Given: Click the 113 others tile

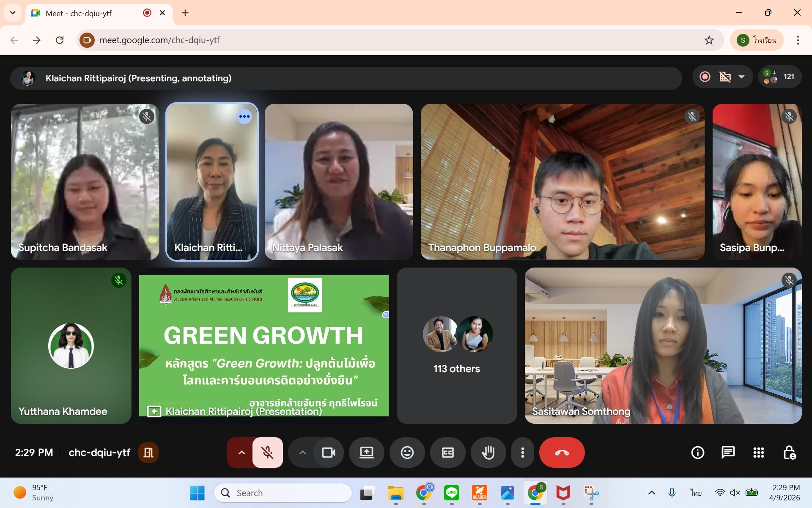Looking at the screenshot, I should 456,345.
